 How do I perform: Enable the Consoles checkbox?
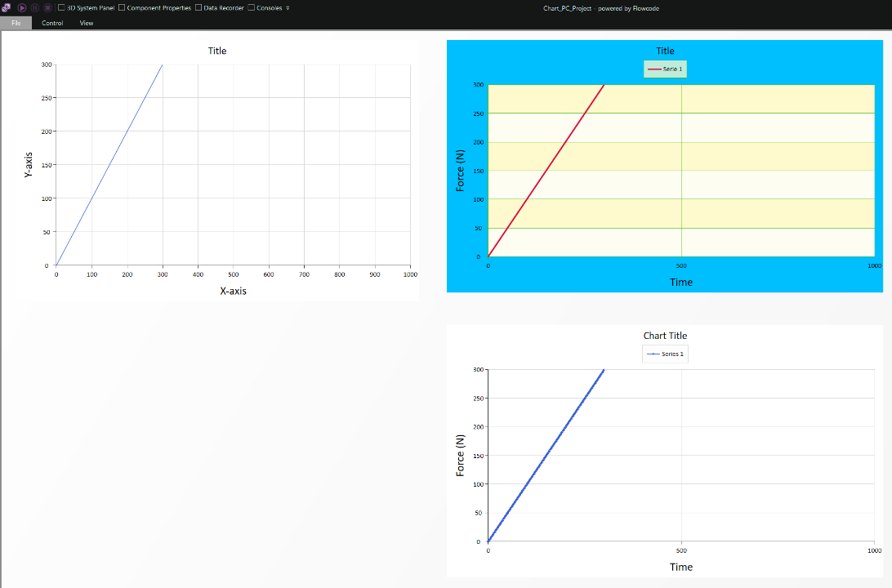(251, 7)
